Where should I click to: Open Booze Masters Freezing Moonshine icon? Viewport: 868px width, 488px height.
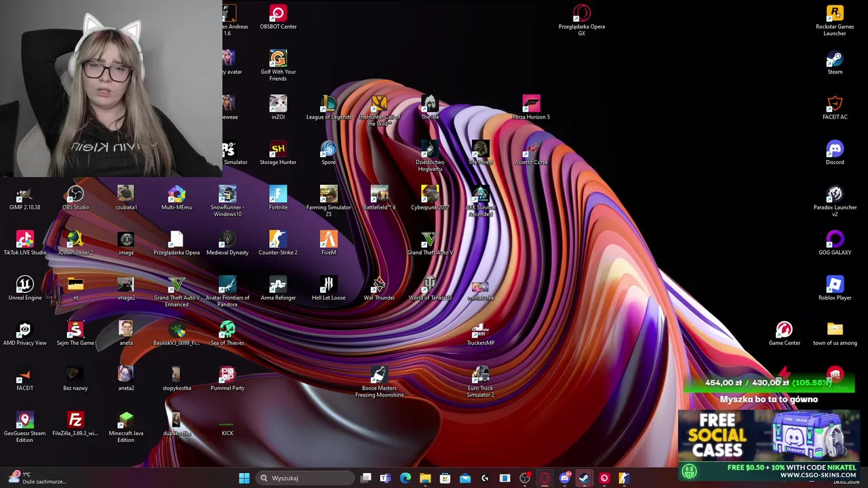(379, 382)
